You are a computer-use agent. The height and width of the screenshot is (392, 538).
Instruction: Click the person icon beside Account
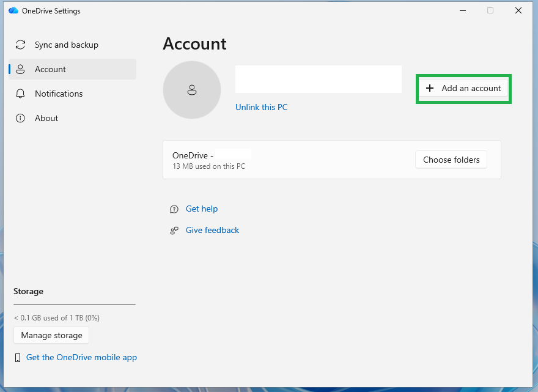point(20,69)
